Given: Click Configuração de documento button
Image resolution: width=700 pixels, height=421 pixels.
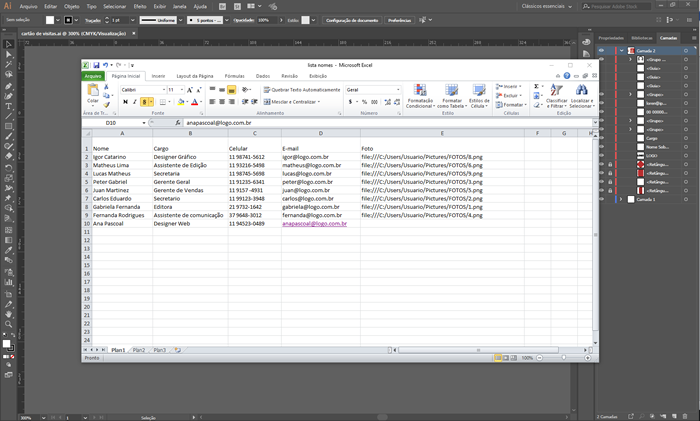Looking at the screenshot, I should [x=352, y=20].
